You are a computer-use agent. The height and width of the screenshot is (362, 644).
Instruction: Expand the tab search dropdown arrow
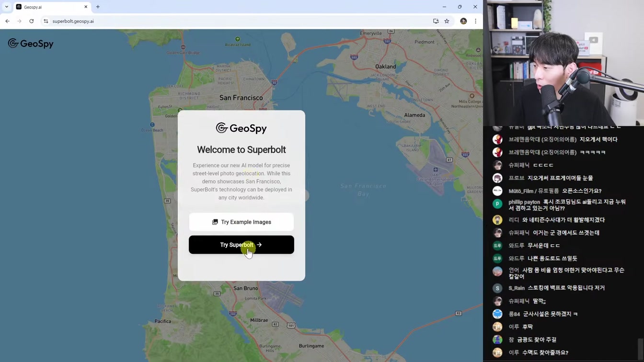(x=7, y=7)
